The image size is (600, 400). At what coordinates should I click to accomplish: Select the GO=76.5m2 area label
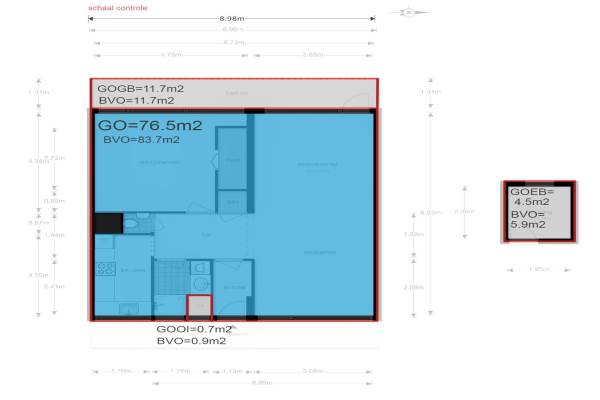click(x=150, y=126)
